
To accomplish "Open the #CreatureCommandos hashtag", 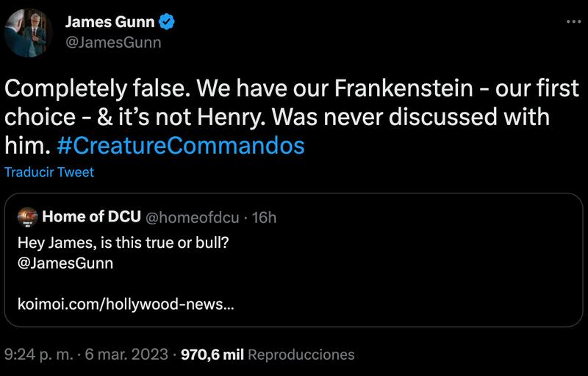I will [180, 145].
